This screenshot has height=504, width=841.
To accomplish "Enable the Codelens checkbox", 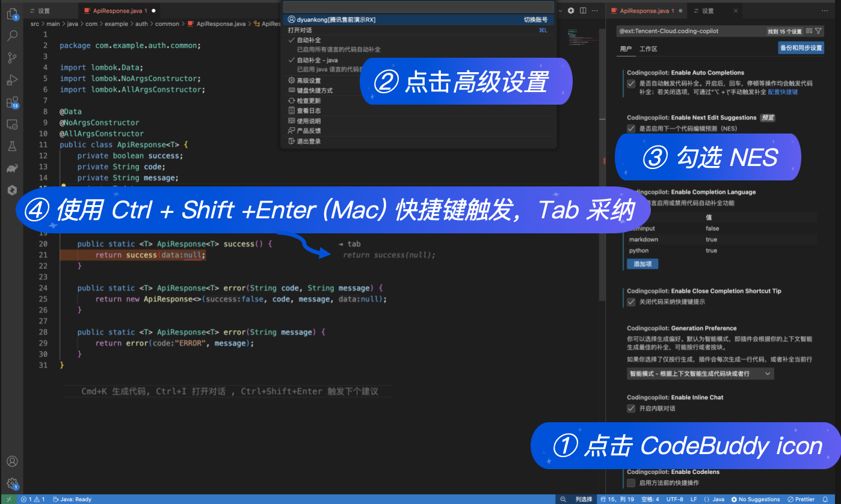I will [x=631, y=483].
